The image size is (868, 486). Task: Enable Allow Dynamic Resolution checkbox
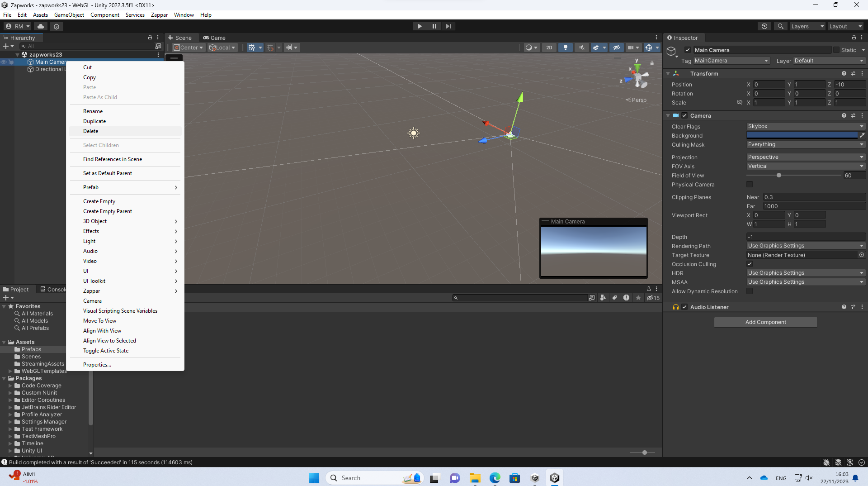click(x=750, y=291)
